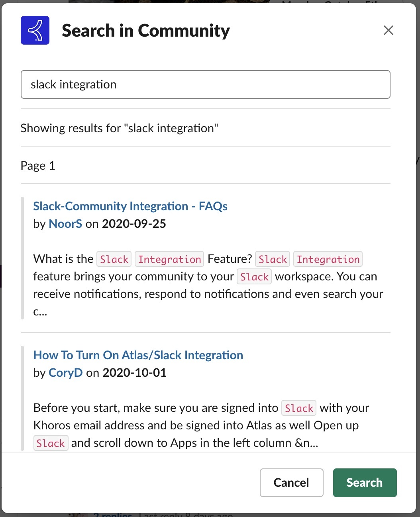This screenshot has height=517, width=420.
Task: Close the Search in Community dialog
Action: [389, 30]
